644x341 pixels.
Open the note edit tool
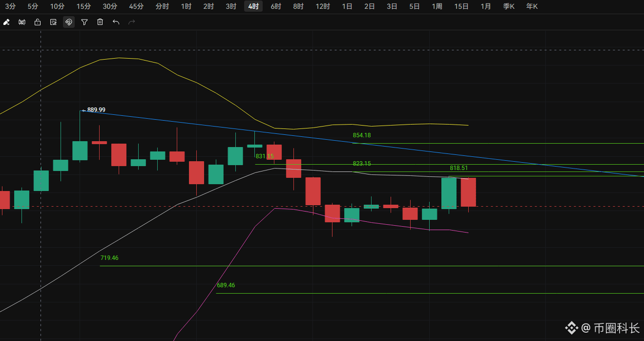click(x=53, y=22)
